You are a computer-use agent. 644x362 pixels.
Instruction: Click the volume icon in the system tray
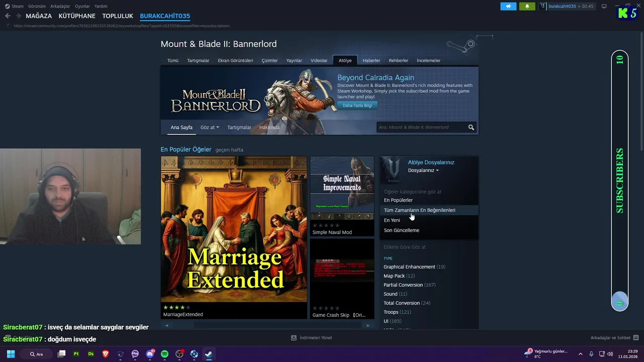point(610,354)
